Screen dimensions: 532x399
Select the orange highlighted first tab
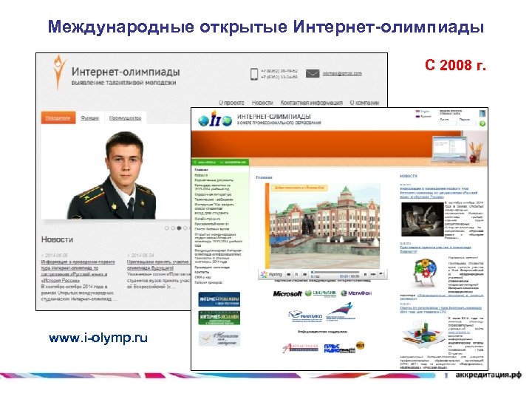coord(58,117)
